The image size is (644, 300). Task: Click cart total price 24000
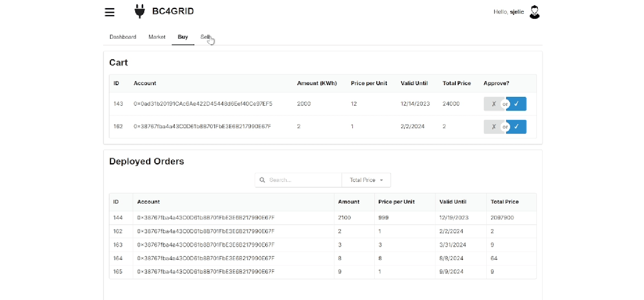(451, 104)
